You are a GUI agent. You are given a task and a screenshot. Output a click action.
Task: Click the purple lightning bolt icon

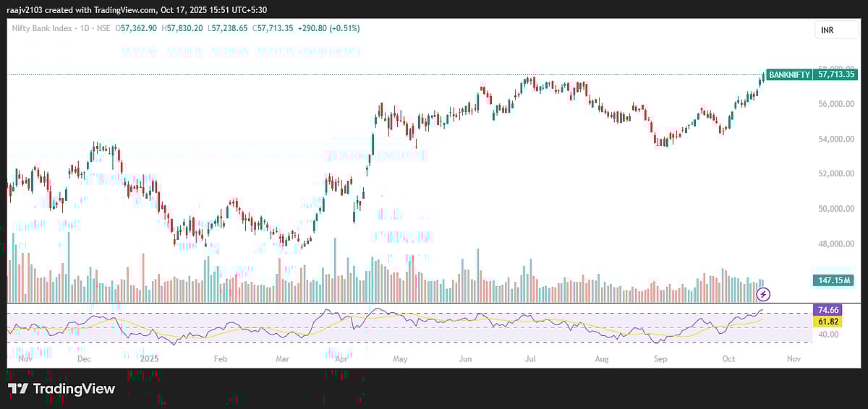(764, 294)
